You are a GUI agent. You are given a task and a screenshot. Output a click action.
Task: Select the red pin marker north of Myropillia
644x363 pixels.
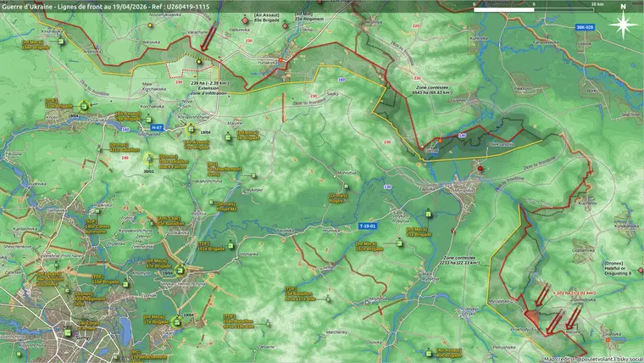[480, 168]
